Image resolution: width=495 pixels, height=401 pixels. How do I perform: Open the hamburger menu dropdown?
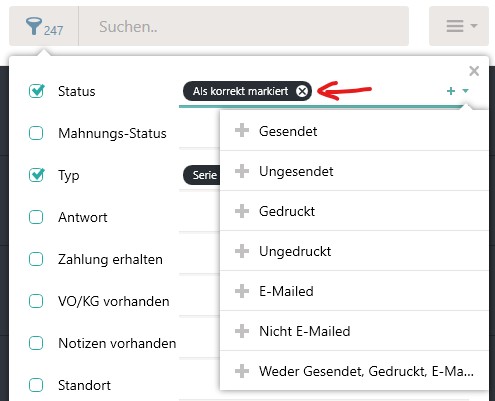459,26
